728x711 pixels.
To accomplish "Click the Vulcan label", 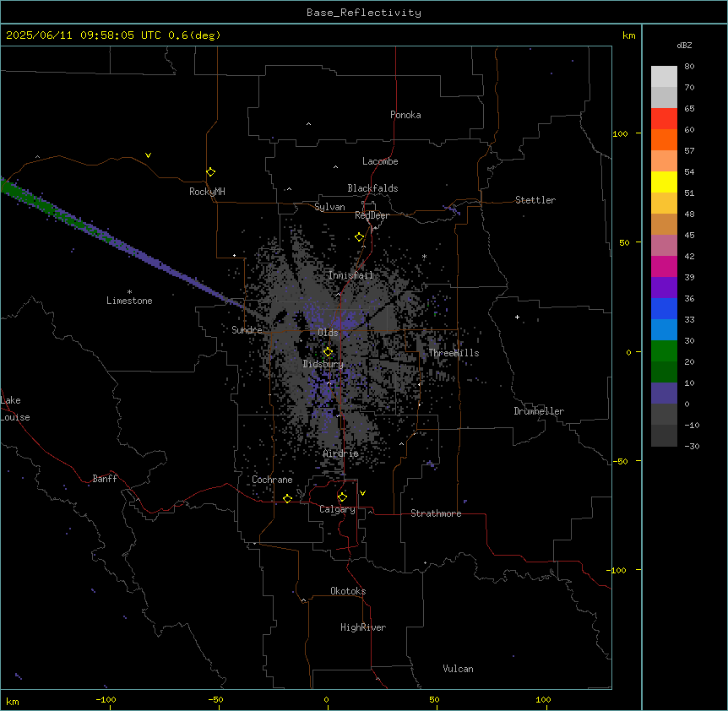I will click(458, 669).
